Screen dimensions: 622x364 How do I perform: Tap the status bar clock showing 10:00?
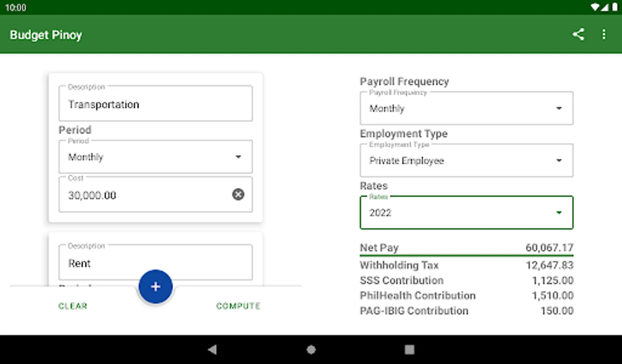16,7
